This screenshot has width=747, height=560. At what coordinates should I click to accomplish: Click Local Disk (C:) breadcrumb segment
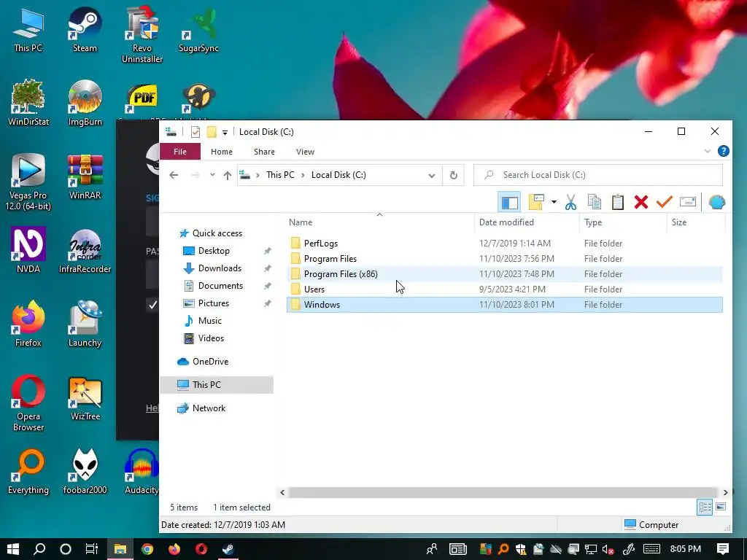click(338, 175)
